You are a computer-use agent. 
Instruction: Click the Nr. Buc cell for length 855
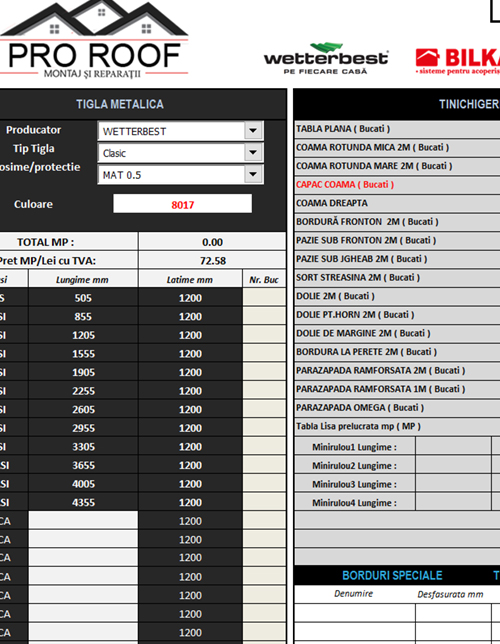pyautogui.click(x=264, y=316)
